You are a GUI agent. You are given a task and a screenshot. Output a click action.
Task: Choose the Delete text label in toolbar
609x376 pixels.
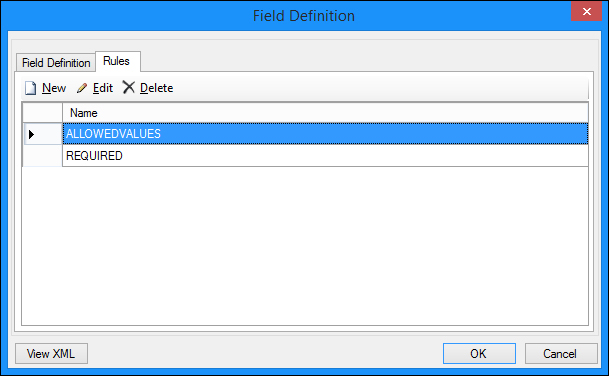(157, 88)
